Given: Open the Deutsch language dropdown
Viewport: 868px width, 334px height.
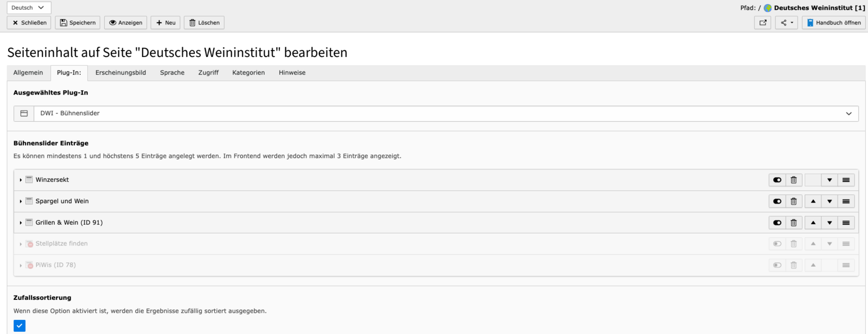Looking at the screenshot, I should pyautogui.click(x=29, y=8).
